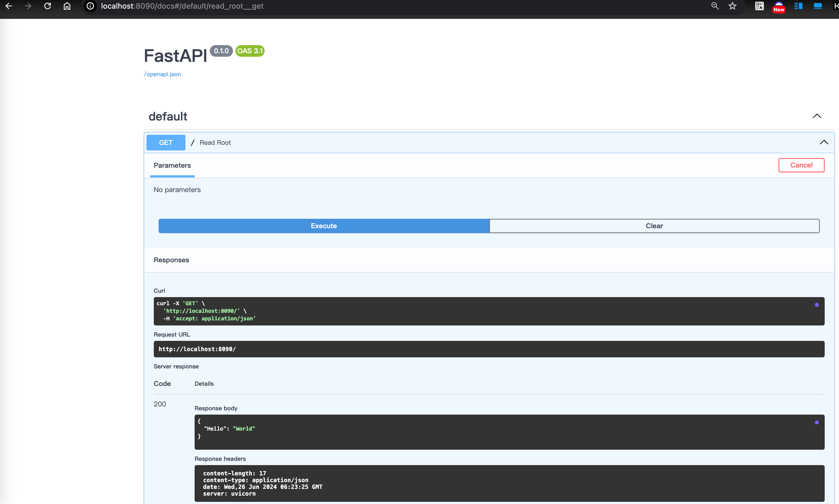Viewport: 839px width, 504px height.
Task: Copy the response body to clipboard
Action: [x=817, y=422]
